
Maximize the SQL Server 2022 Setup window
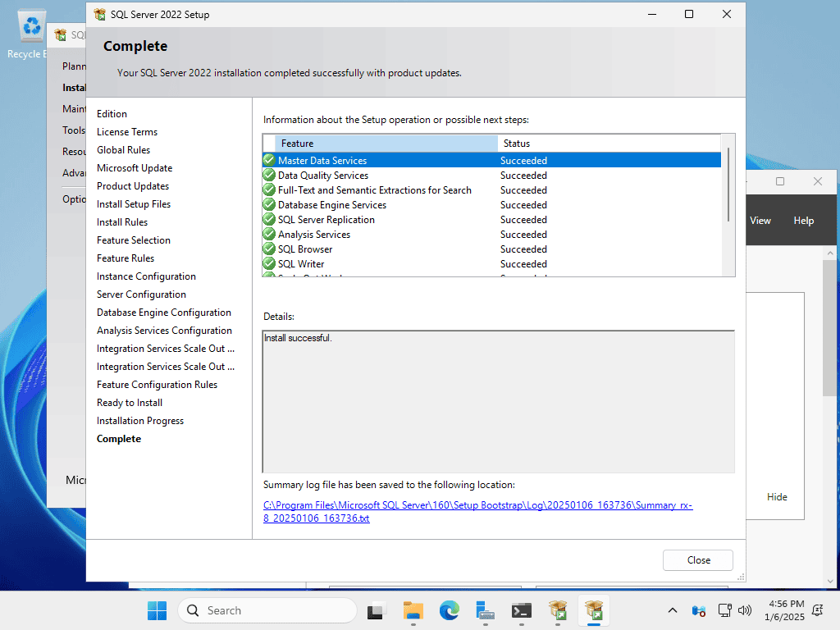point(689,15)
